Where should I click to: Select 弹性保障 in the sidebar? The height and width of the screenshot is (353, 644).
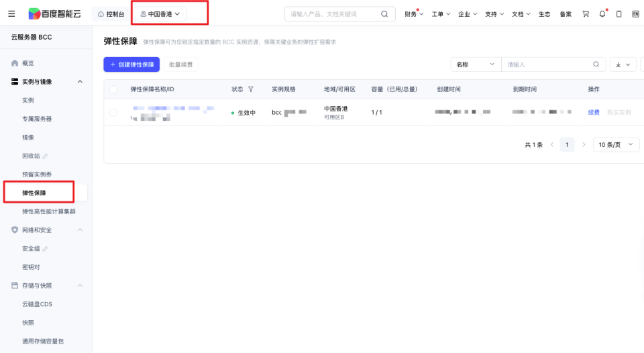click(x=34, y=193)
